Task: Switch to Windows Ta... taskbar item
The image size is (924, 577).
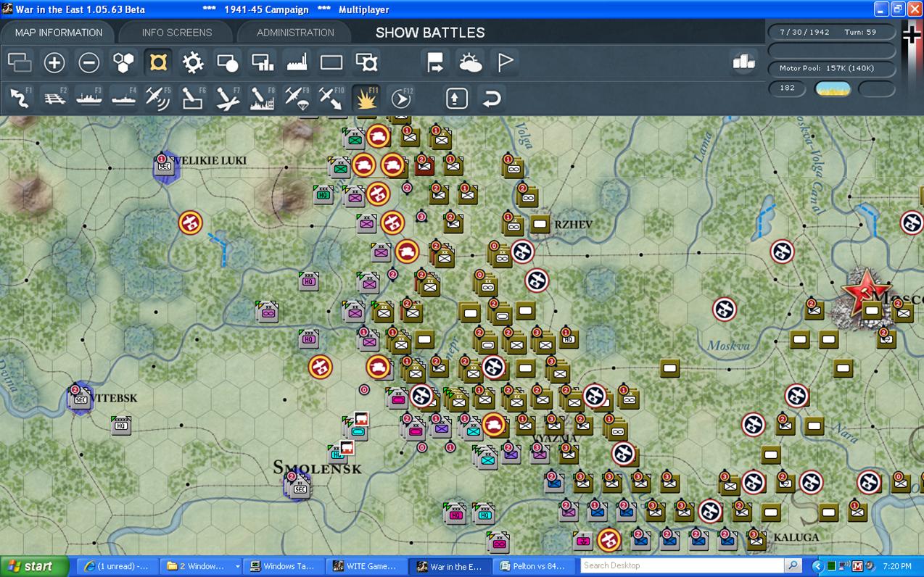Action: 284,566
